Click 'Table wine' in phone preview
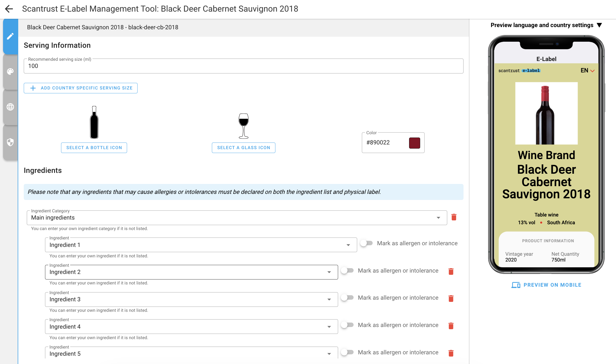This screenshot has width=616, height=364. [546, 215]
